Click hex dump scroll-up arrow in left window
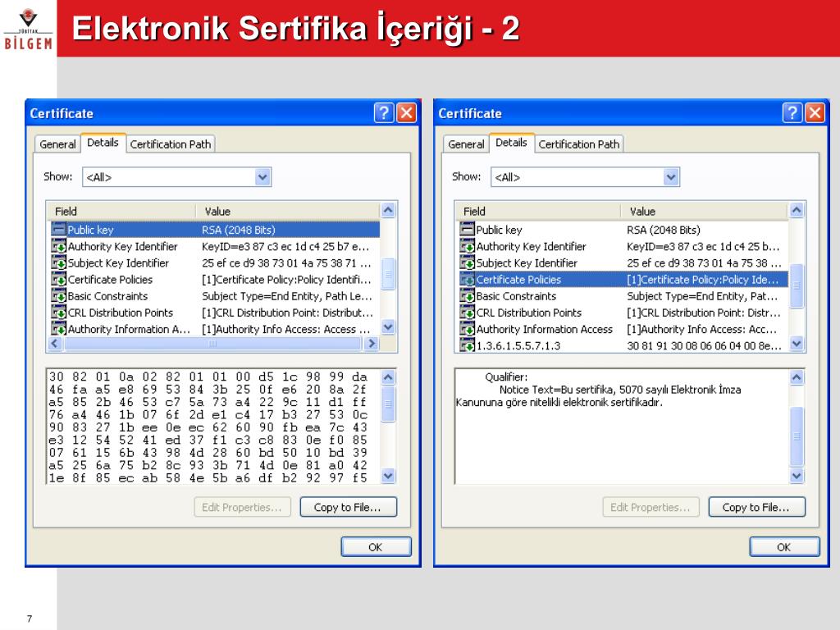840x630 pixels. tap(388, 377)
